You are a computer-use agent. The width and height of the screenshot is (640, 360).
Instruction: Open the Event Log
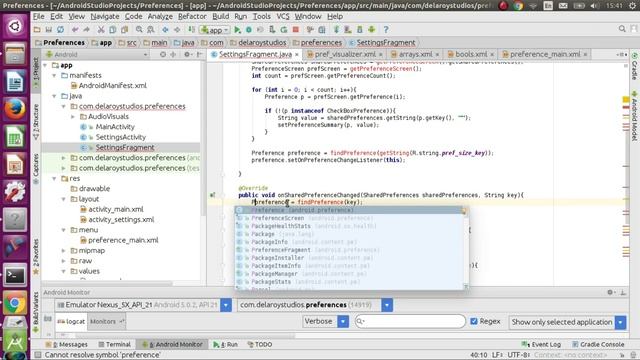point(541,344)
